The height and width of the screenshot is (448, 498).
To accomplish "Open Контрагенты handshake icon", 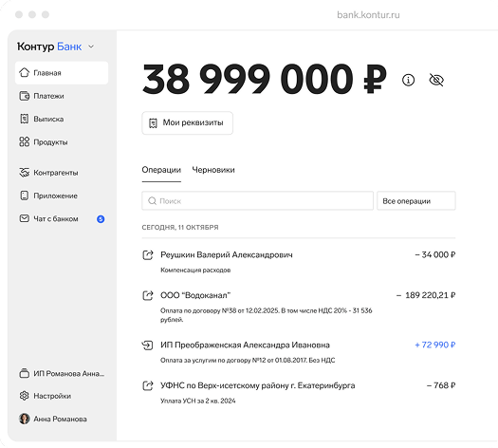I will pos(25,173).
